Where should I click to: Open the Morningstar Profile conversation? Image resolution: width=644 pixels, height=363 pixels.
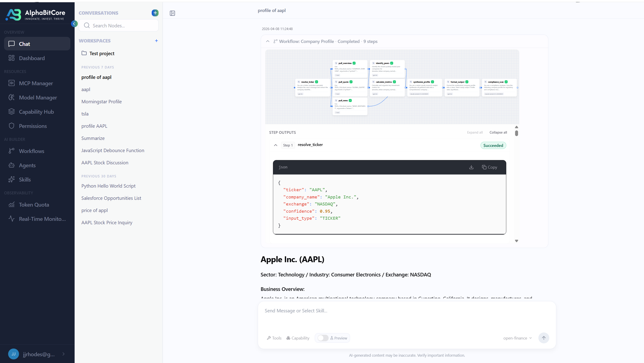pos(102,101)
